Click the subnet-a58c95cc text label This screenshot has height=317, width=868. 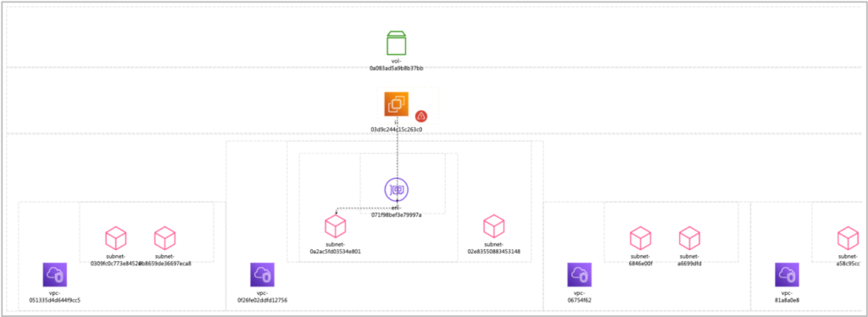click(x=848, y=260)
